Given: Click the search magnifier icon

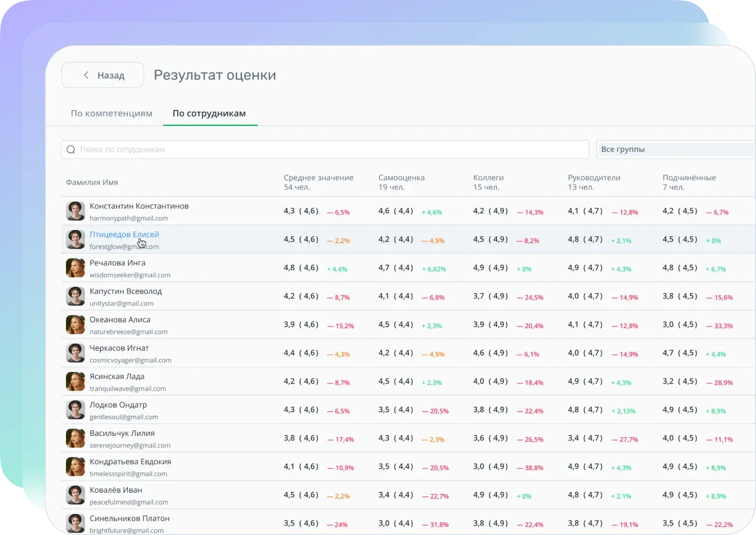Looking at the screenshot, I should pyautogui.click(x=71, y=149).
